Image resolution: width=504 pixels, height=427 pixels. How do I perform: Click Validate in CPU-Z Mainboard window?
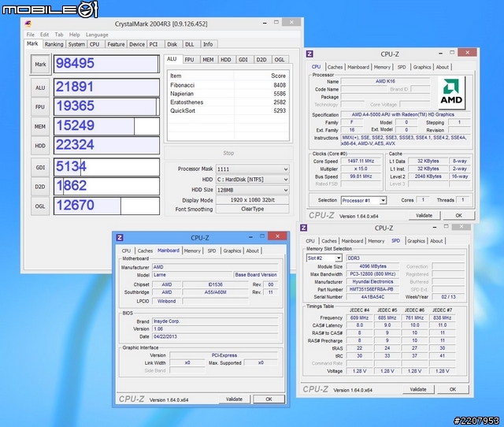tap(234, 399)
